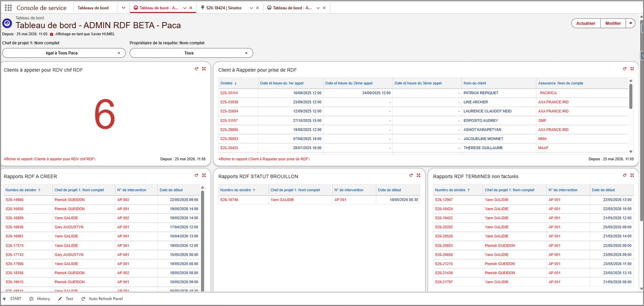Open the Tableaux de bord navigation dropdown chevron
The height and width of the screenshot is (306, 644).
point(124,8)
